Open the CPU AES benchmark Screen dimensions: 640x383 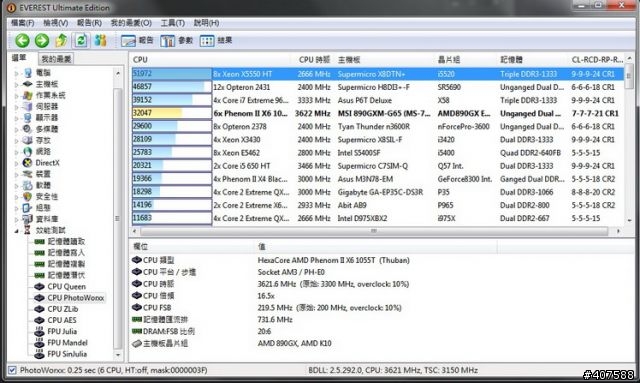point(62,320)
